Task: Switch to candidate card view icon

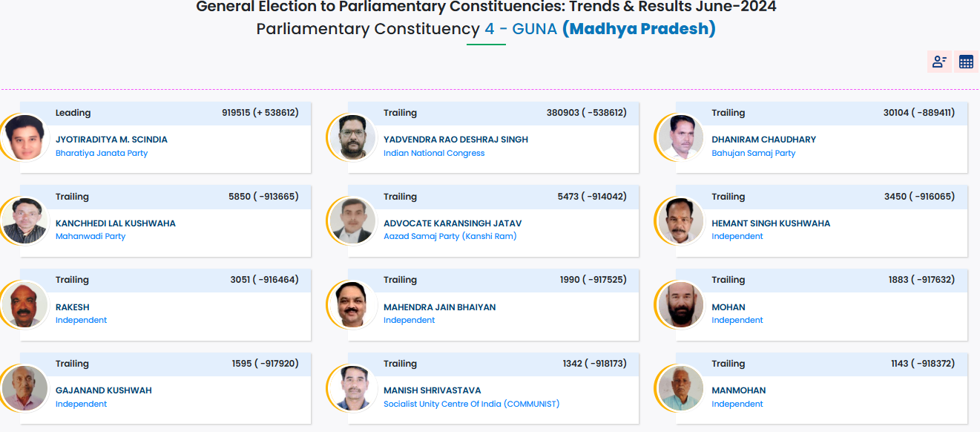Action: click(x=939, y=62)
